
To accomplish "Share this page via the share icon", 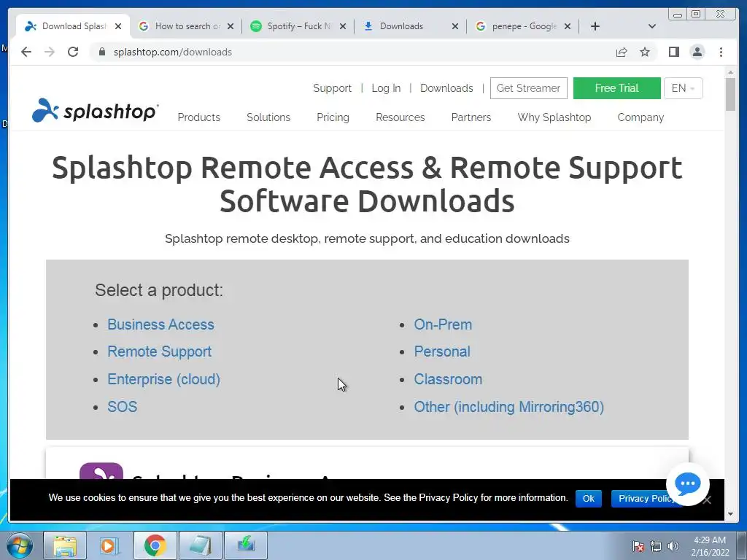I will click(x=622, y=52).
